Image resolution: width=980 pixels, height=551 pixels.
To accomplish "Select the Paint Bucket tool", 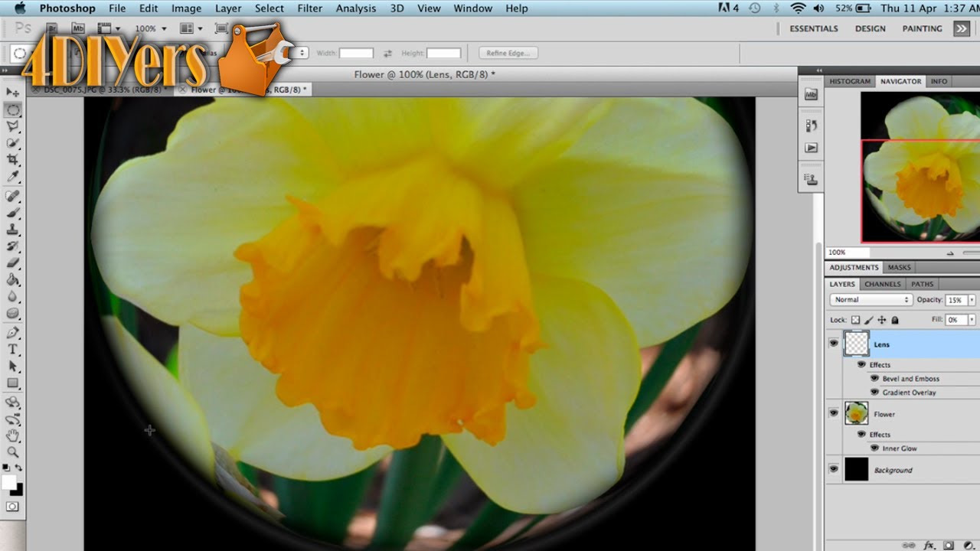I will (13, 280).
